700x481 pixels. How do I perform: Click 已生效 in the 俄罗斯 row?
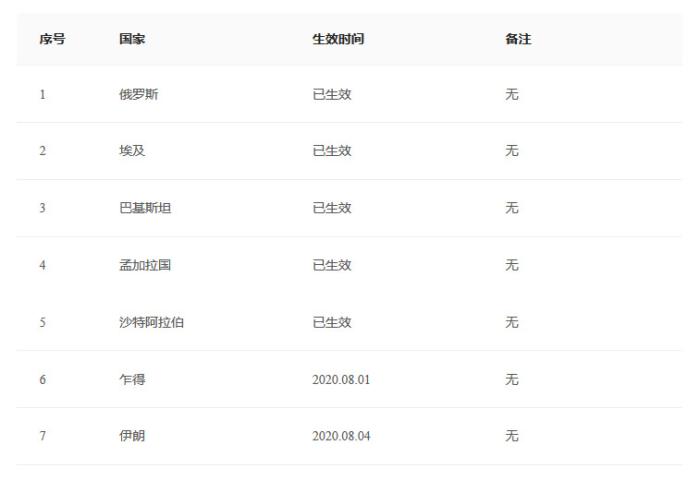click(x=332, y=95)
